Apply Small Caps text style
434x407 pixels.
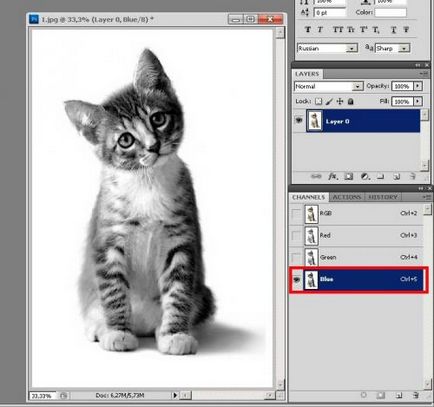351,30
